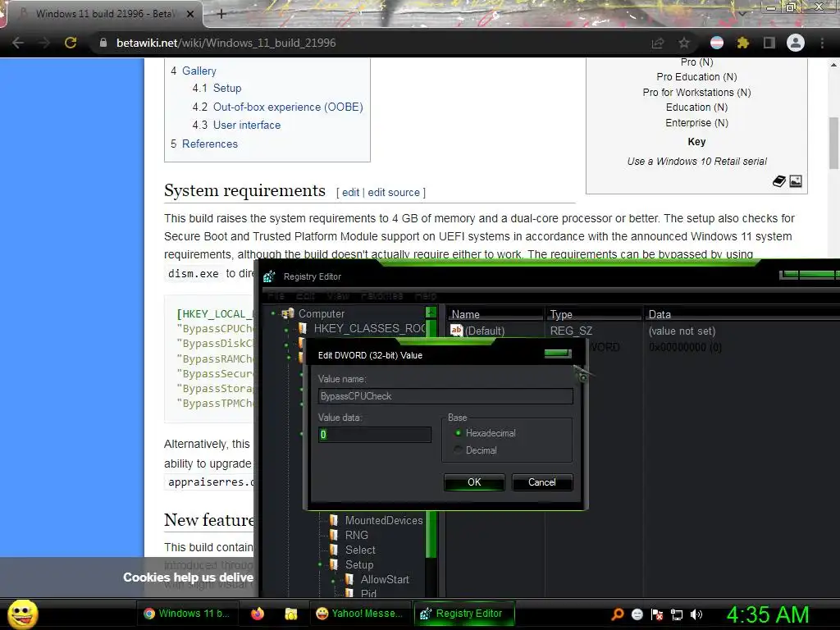This screenshot has width=840, height=630.
Task: Jump to Out-of-box experience (OOBE) section
Action: 288,107
